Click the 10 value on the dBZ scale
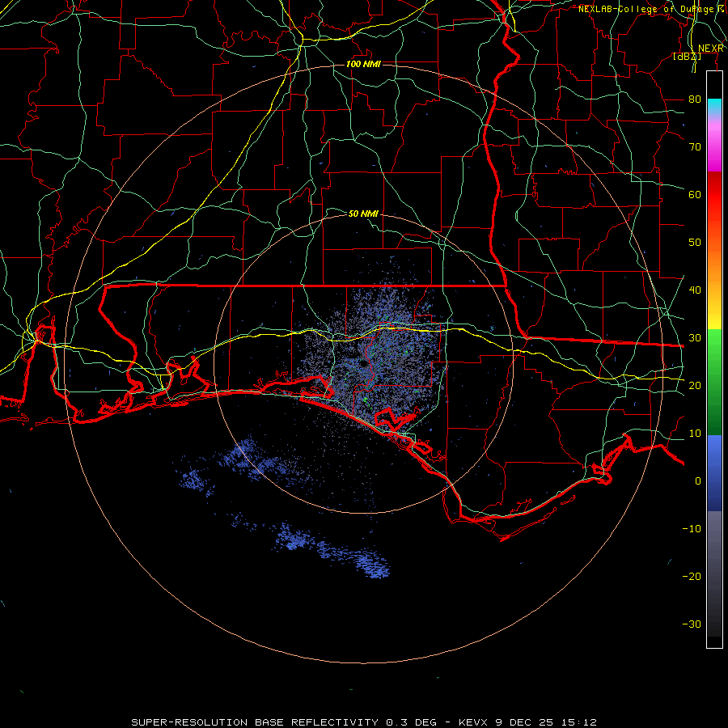The image size is (728, 728). pyautogui.click(x=695, y=434)
